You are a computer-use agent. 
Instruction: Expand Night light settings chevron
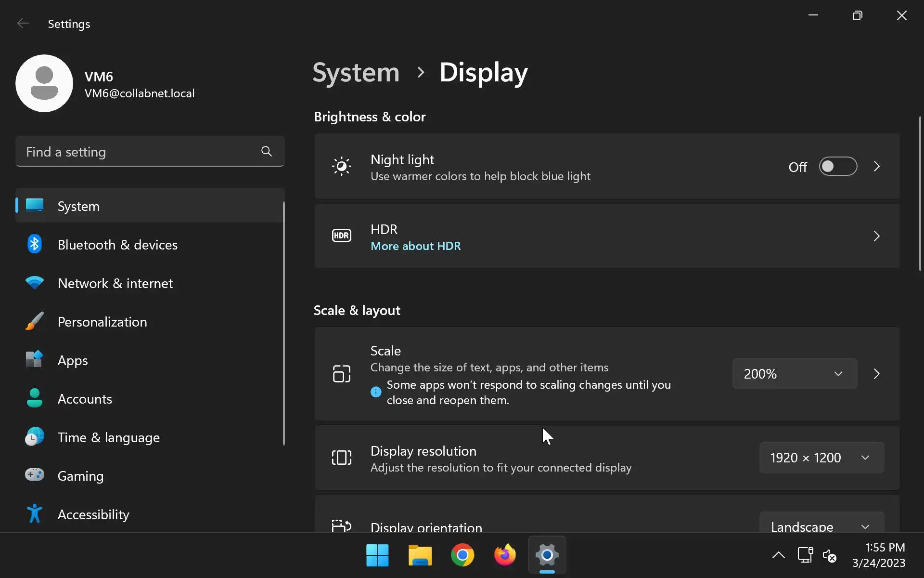pos(876,167)
